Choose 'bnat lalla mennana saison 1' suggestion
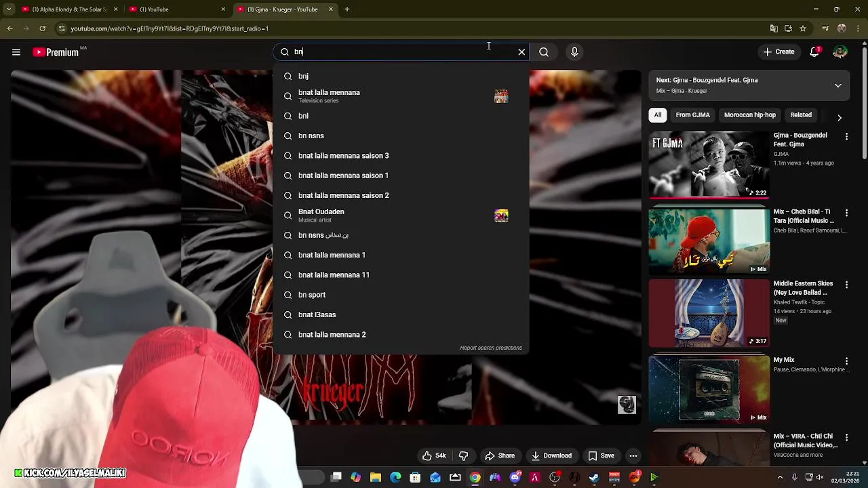The image size is (868, 488). coord(400,176)
